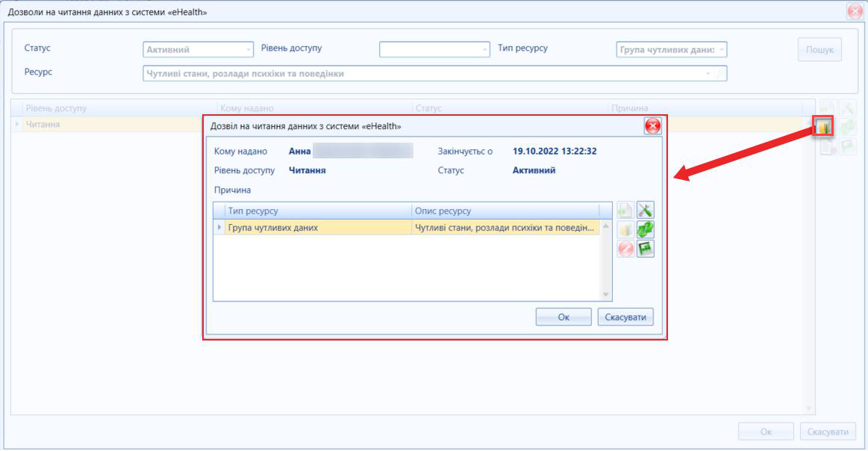
Task: Export the resource grid with the green table icon
Action: pos(646,249)
